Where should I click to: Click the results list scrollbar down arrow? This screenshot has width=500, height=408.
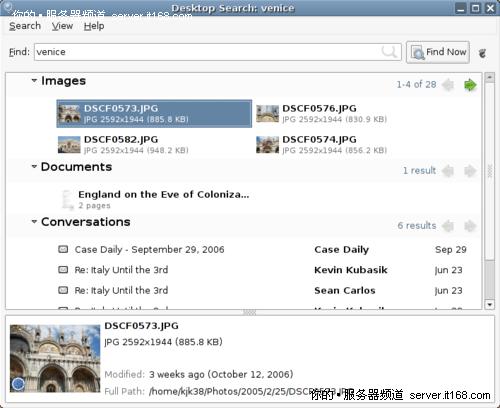coord(489,305)
